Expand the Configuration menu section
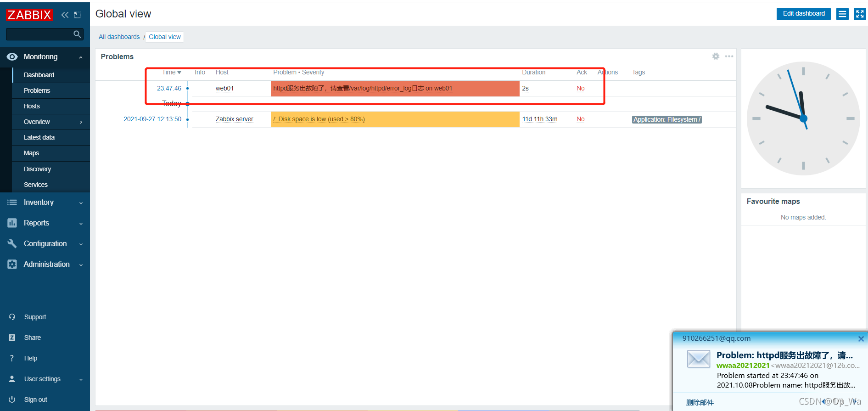 [81, 244]
